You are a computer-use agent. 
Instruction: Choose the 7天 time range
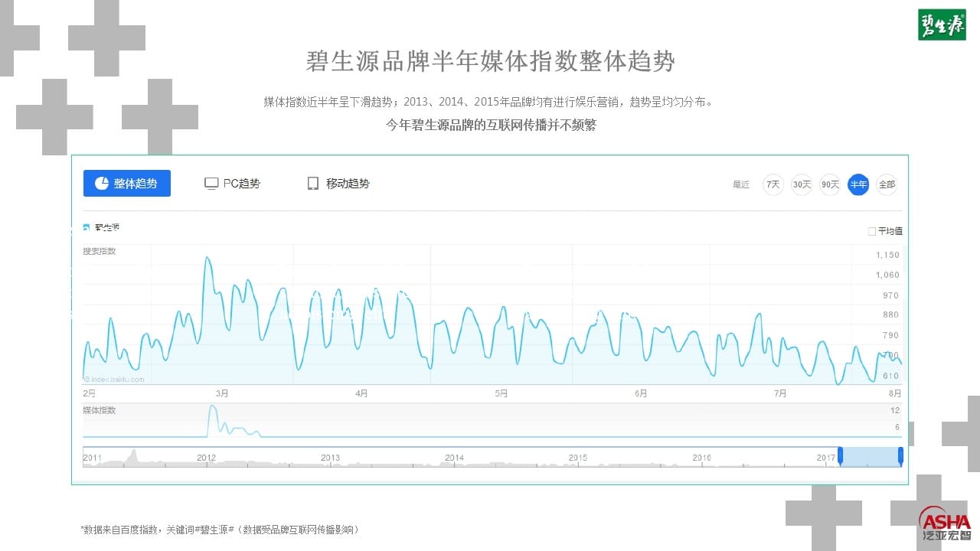point(773,184)
